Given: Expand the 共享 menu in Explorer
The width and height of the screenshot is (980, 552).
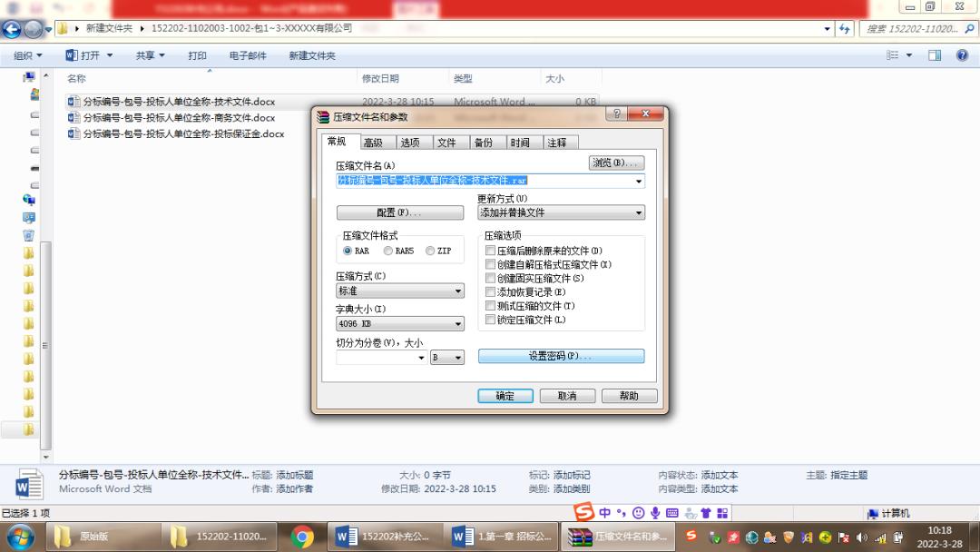Looking at the screenshot, I should 150,55.
